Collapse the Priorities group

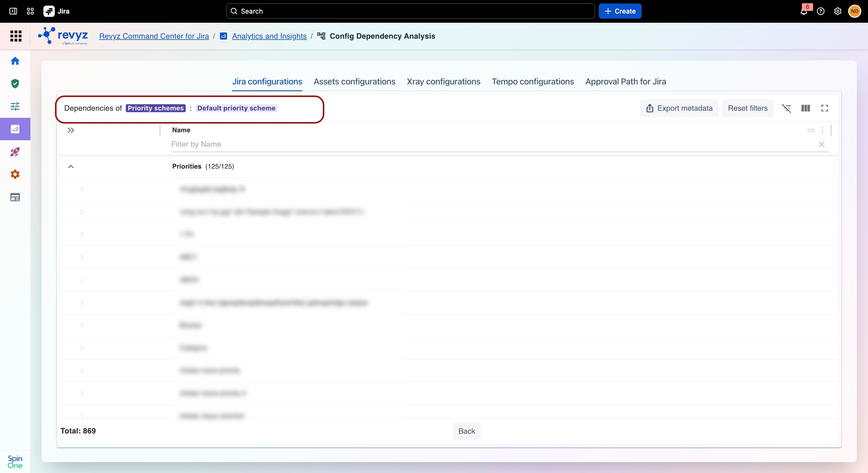tap(71, 167)
